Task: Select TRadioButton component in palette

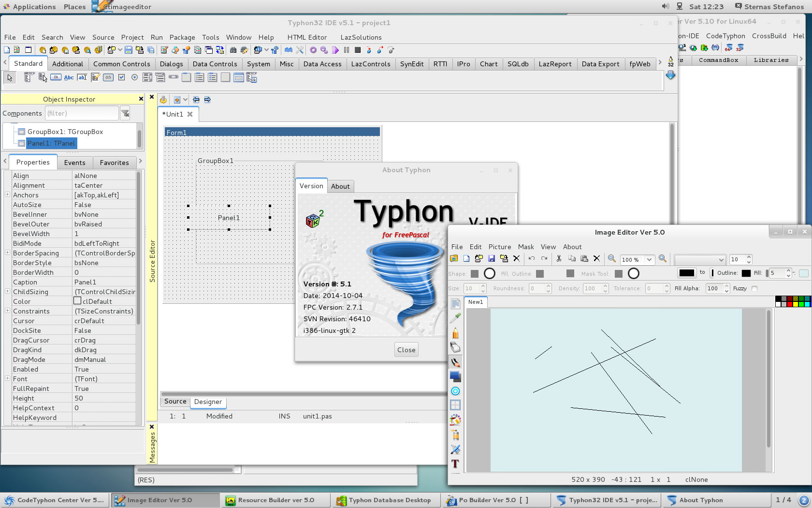Action: 135,77
